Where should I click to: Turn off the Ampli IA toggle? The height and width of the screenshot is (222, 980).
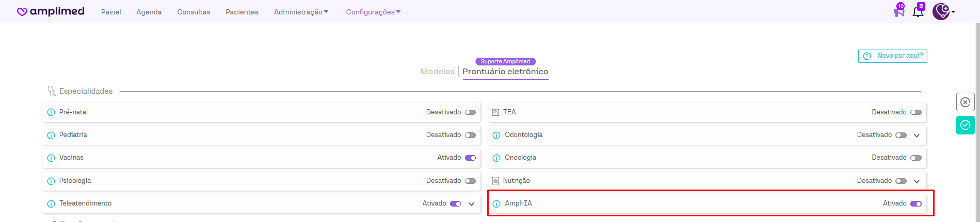tap(915, 203)
